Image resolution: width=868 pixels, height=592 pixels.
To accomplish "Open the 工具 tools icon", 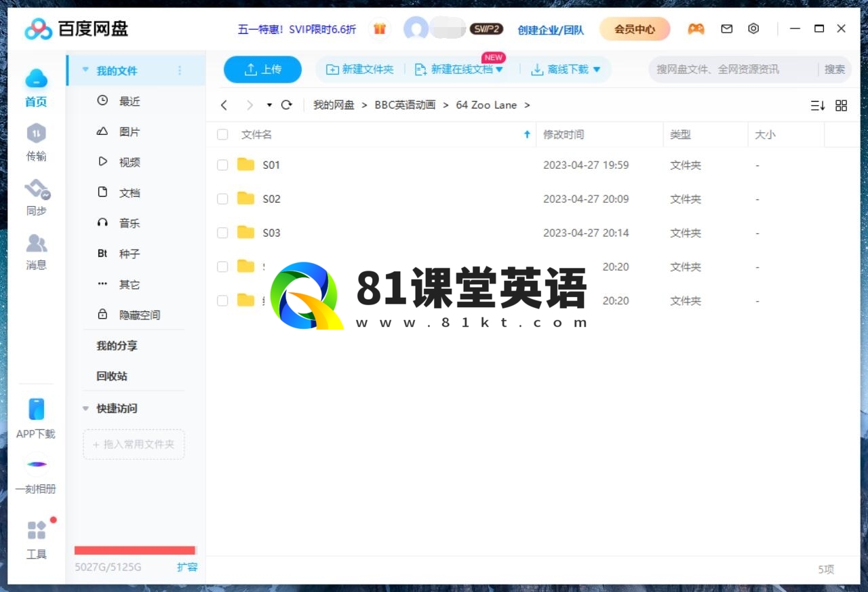I will [x=37, y=530].
